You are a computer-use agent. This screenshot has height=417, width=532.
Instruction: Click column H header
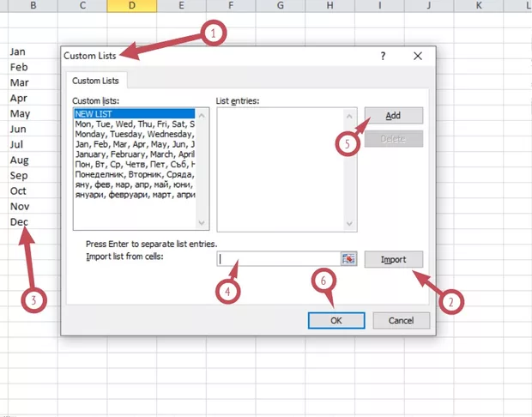point(330,6)
